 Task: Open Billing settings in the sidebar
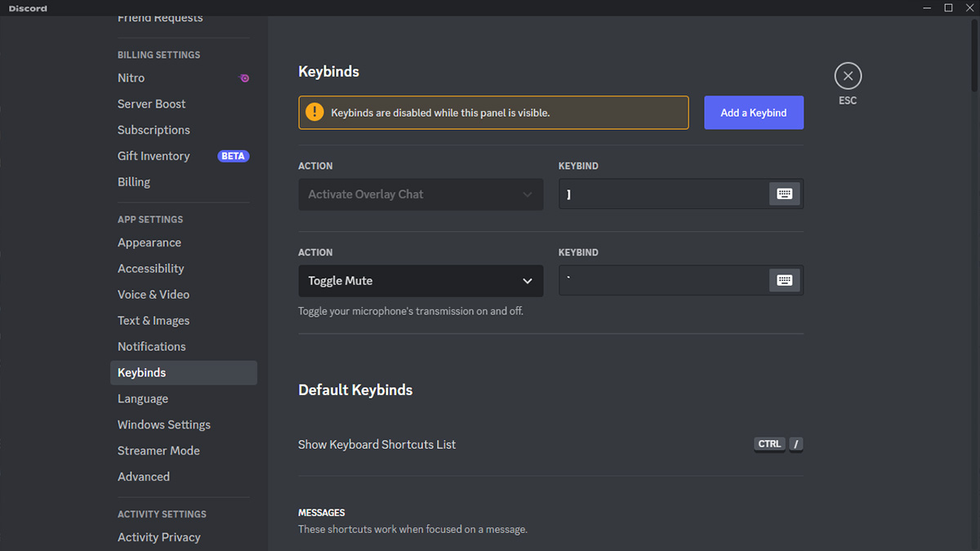click(x=133, y=181)
